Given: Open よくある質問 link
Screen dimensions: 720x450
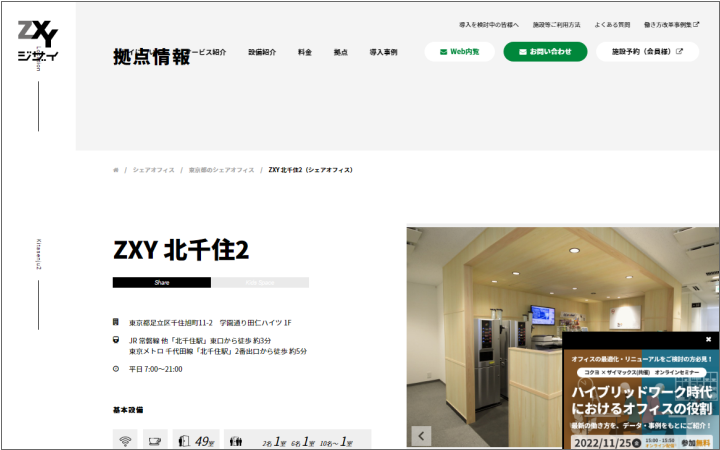Looking at the screenshot, I should click(612, 25).
